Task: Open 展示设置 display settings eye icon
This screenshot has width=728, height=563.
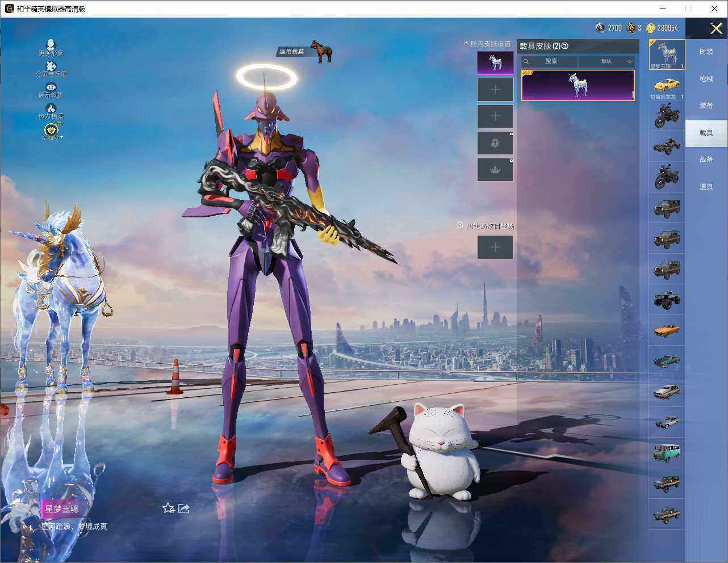Action: (x=51, y=87)
